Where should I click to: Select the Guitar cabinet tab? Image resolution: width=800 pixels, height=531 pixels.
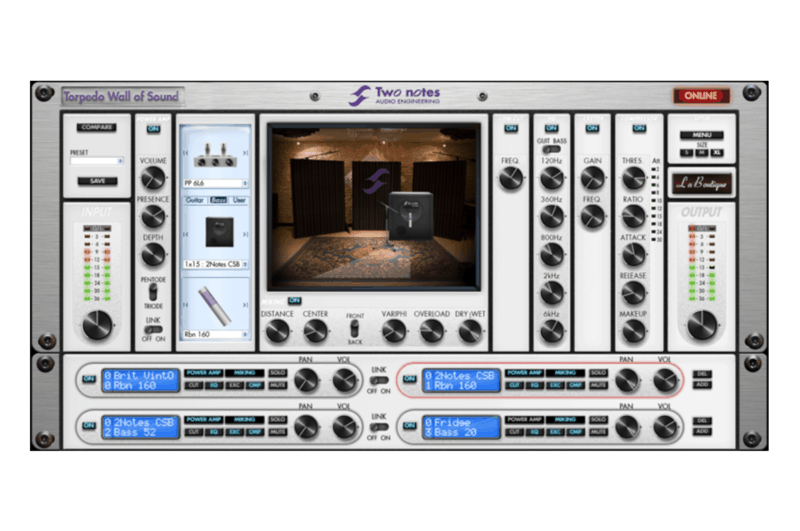[x=194, y=200]
